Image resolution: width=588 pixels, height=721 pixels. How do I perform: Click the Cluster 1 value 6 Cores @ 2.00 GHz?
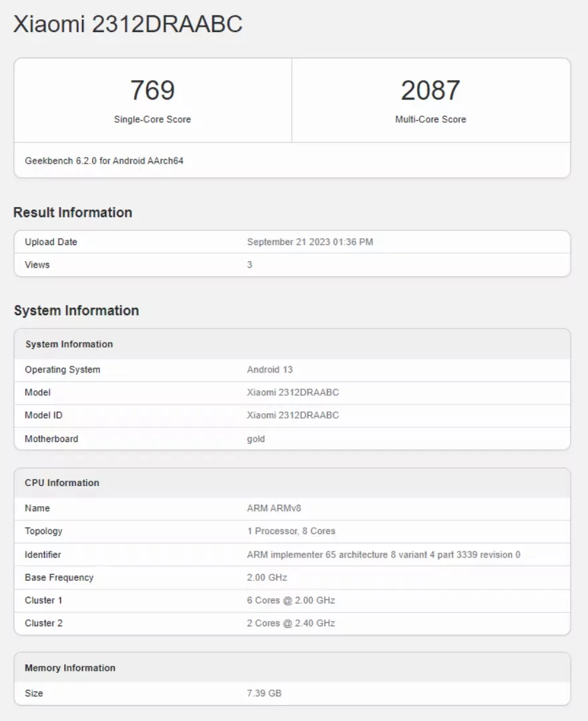(291, 600)
